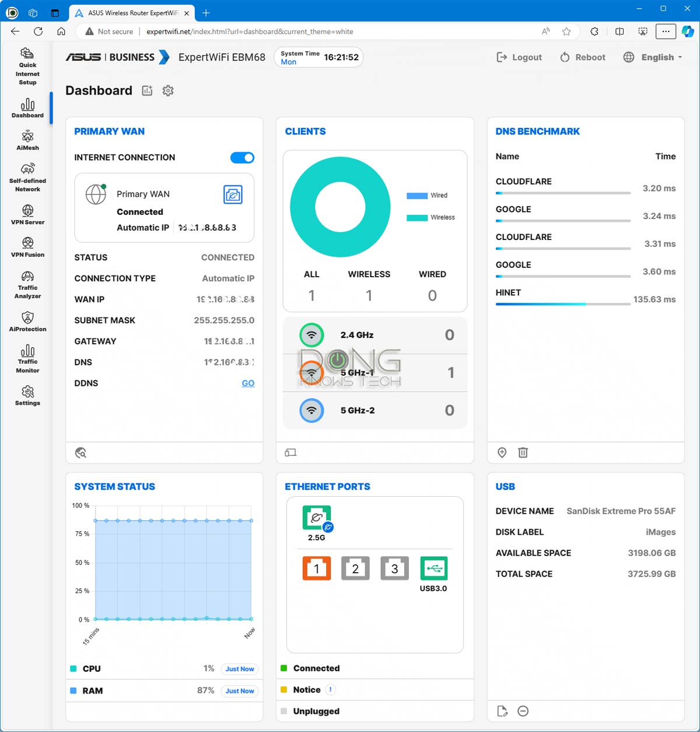The height and width of the screenshot is (732, 700).
Task: Click the Primary WAN settings icon in the card
Action: pos(233,195)
